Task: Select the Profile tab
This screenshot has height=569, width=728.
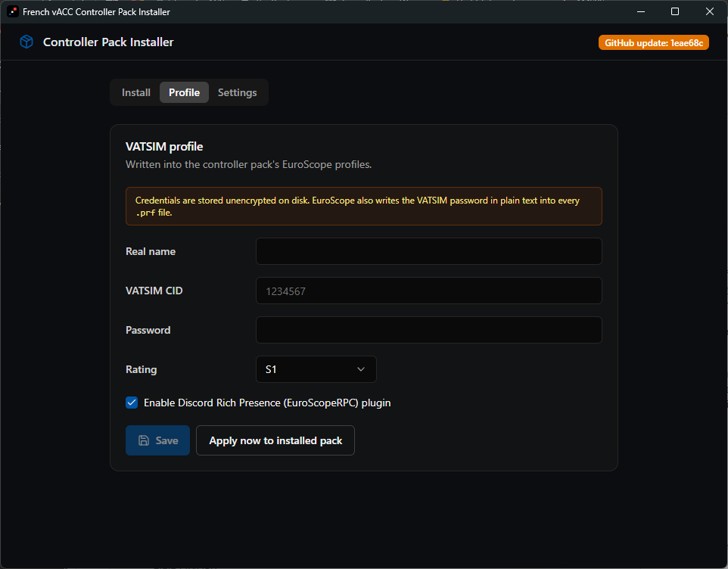Action: pyautogui.click(x=185, y=92)
